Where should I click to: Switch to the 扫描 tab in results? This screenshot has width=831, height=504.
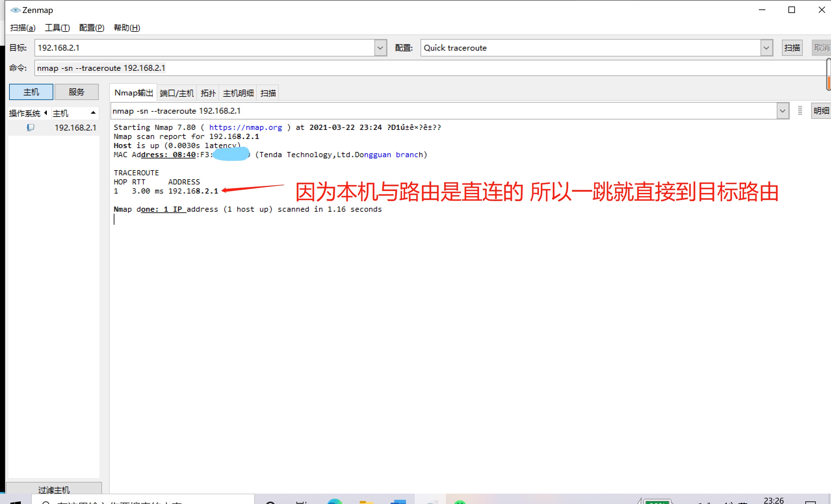coord(268,93)
